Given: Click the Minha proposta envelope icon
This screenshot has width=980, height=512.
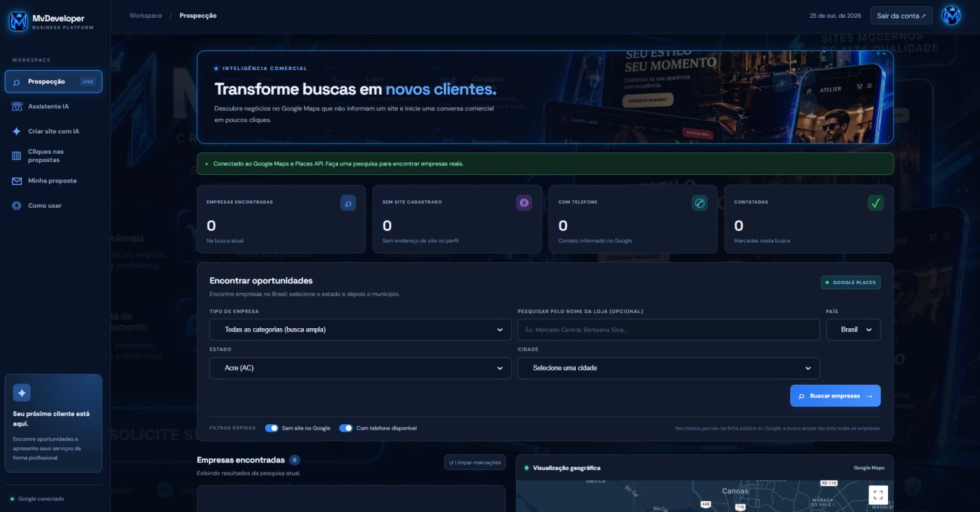Looking at the screenshot, I should click(16, 181).
